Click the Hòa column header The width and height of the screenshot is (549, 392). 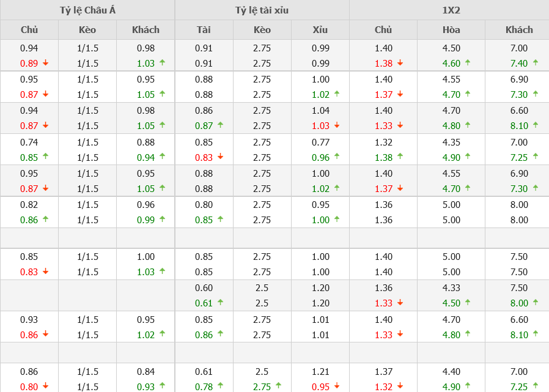pyautogui.click(x=451, y=29)
